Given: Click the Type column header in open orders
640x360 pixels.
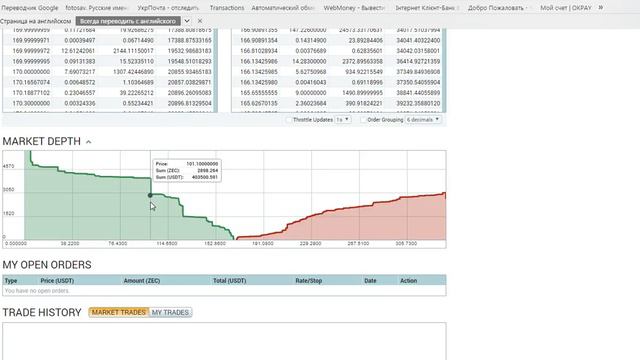Looking at the screenshot, I should tap(11, 281).
